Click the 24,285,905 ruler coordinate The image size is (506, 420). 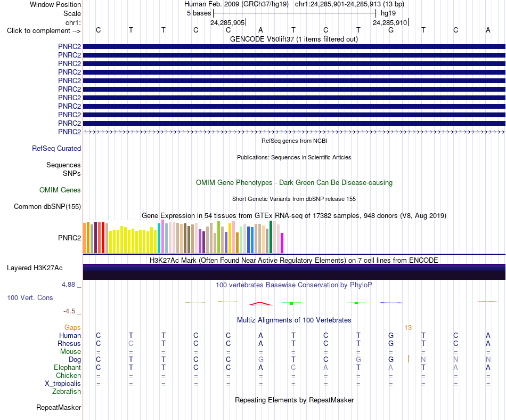click(x=227, y=22)
